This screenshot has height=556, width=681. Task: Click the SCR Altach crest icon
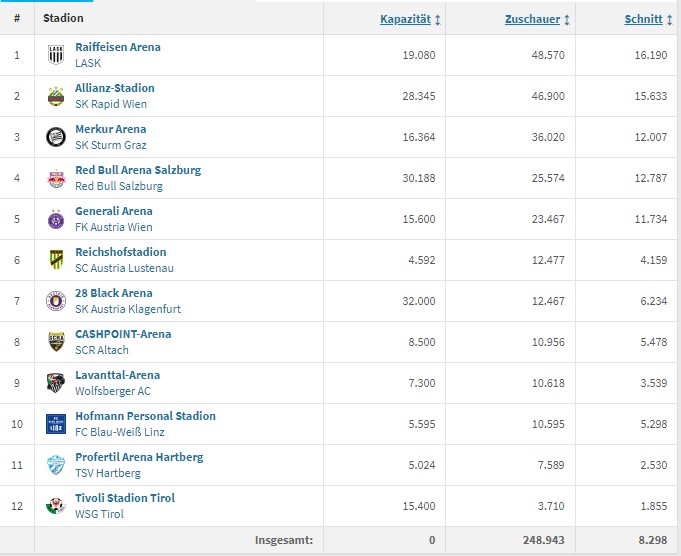click(x=56, y=342)
